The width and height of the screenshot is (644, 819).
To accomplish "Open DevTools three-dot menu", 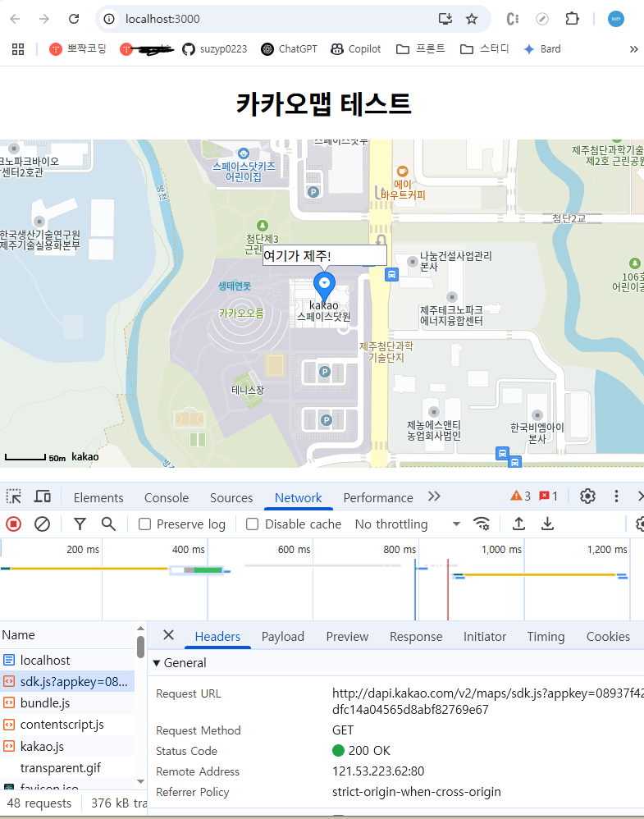I will (x=616, y=496).
